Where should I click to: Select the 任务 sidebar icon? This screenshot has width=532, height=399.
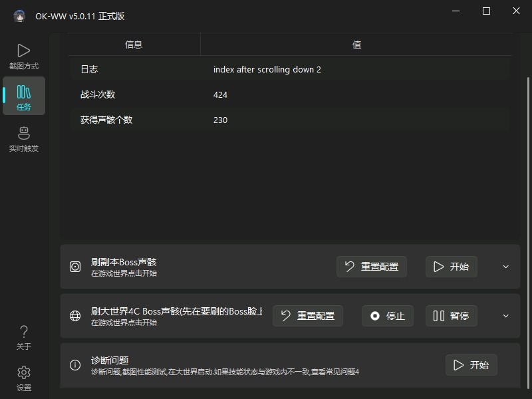(x=24, y=96)
